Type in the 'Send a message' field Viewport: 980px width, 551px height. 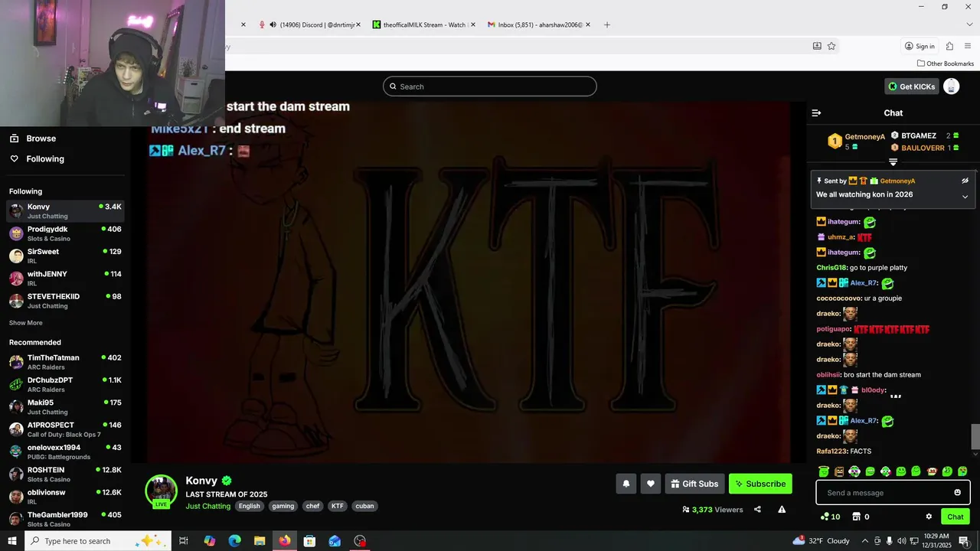point(884,493)
